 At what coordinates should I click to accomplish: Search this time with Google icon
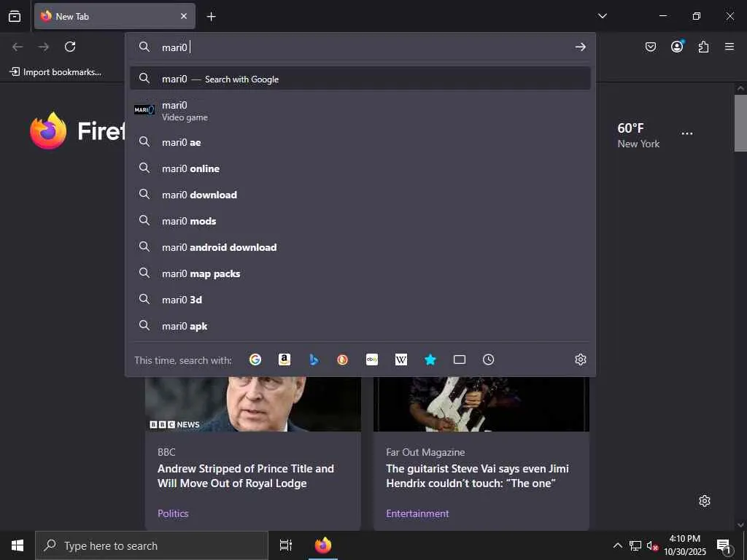[255, 359]
